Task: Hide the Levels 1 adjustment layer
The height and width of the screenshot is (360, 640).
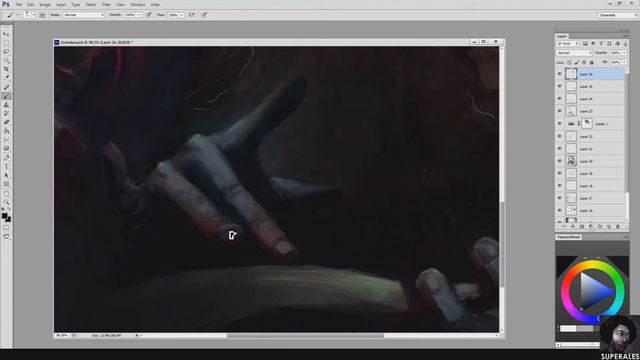Action: click(x=560, y=123)
